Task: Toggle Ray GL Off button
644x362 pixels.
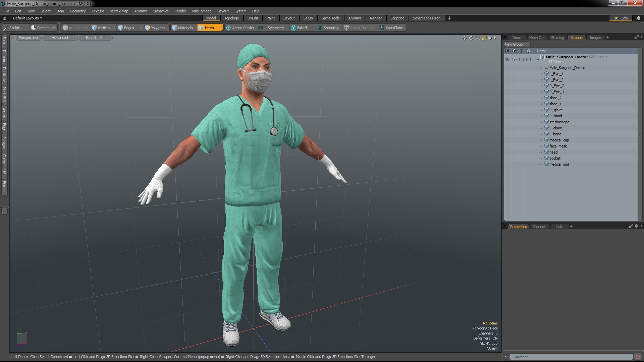Action: coord(95,38)
